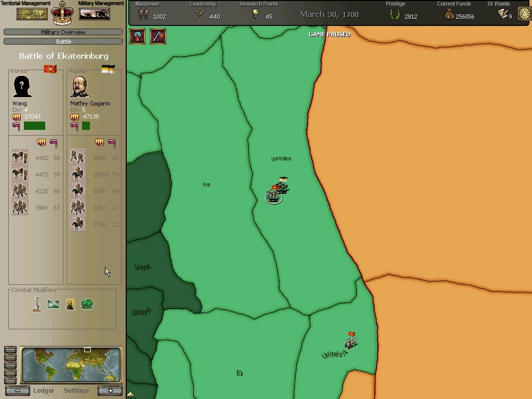Click the topmost minimap filter button
The height and width of the screenshot is (399, 532).
click(10, 350)
